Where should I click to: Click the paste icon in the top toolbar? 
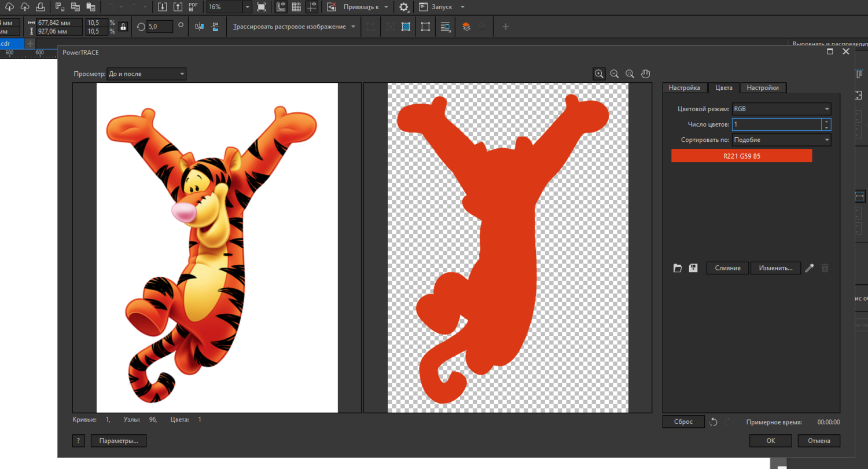[90, 7]
